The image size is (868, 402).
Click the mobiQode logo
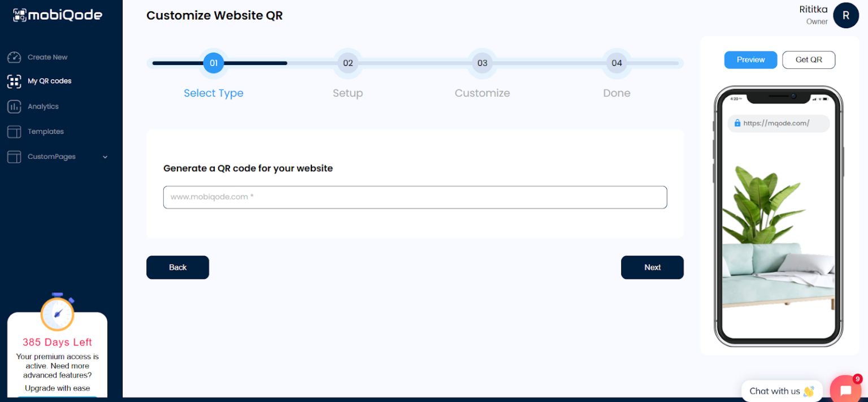[x=57, y=15]
